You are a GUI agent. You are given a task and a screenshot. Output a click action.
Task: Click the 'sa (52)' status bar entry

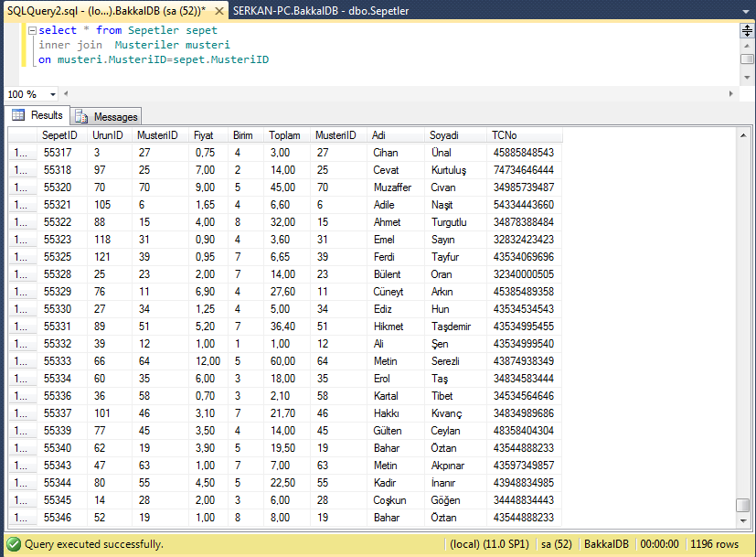557,544
